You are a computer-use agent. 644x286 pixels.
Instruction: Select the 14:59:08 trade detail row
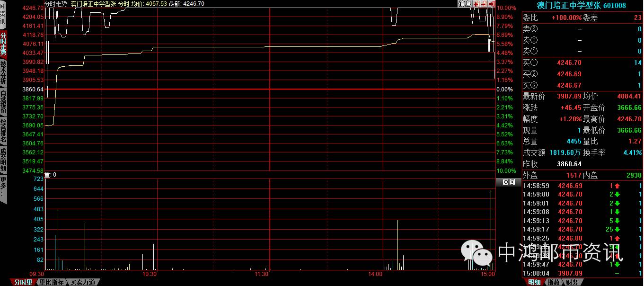tap(582, 212)
